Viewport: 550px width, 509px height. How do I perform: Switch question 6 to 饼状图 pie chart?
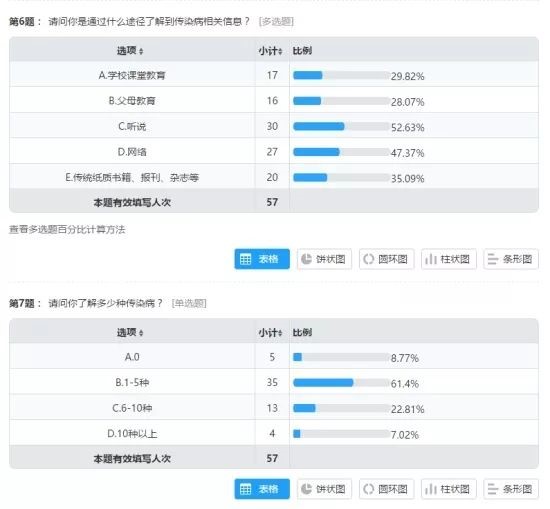[x=324, y=259]
